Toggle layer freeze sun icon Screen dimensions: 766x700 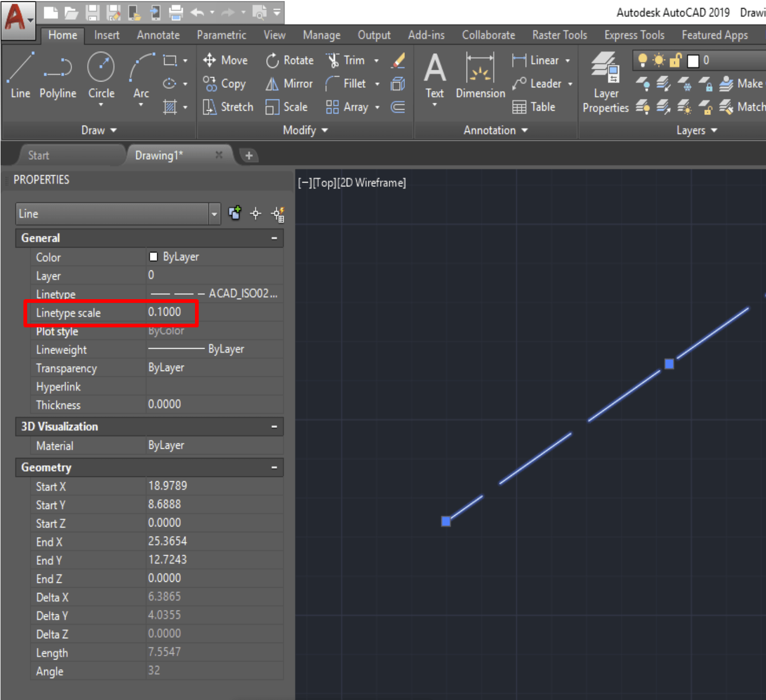(659, 60)
